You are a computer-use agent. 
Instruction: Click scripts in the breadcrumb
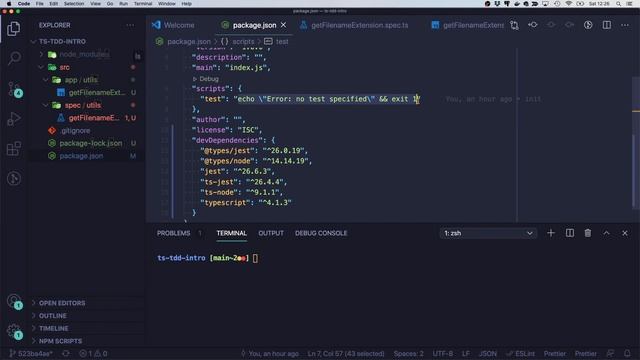point(243,41)
